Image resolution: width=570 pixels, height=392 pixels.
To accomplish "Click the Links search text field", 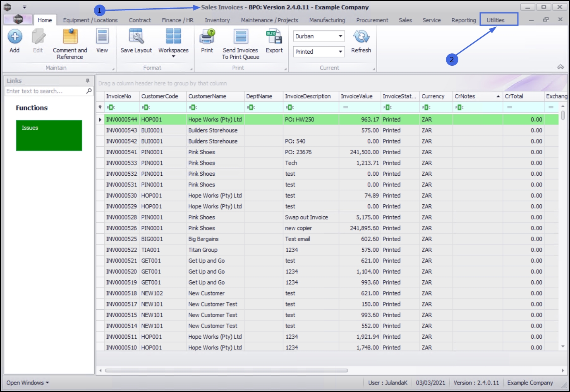I will [45, 91].
